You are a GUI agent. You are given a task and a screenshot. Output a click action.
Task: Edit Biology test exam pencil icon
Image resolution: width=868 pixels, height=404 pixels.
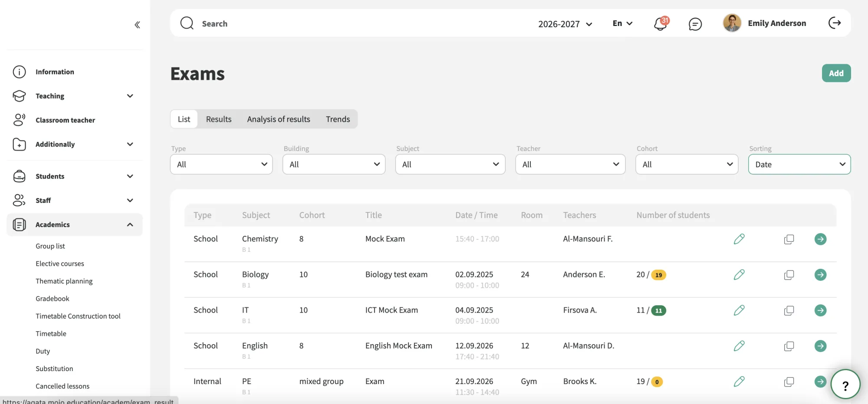739,274
